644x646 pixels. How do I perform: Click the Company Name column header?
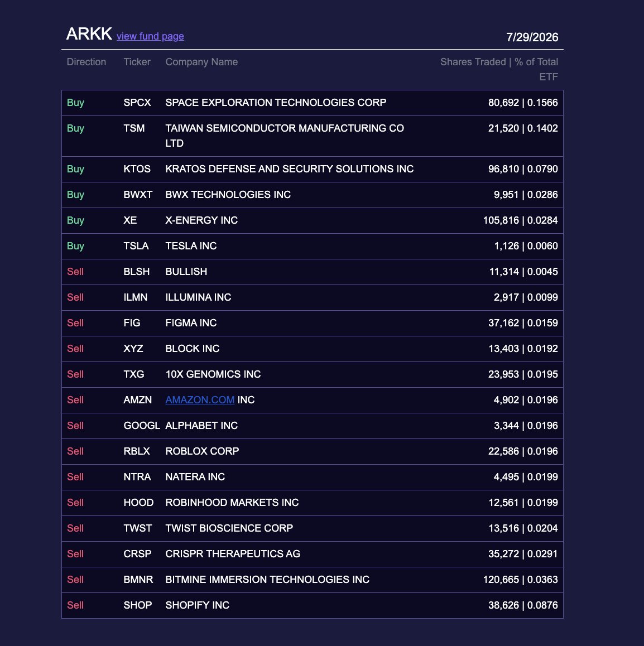[201, 62]
